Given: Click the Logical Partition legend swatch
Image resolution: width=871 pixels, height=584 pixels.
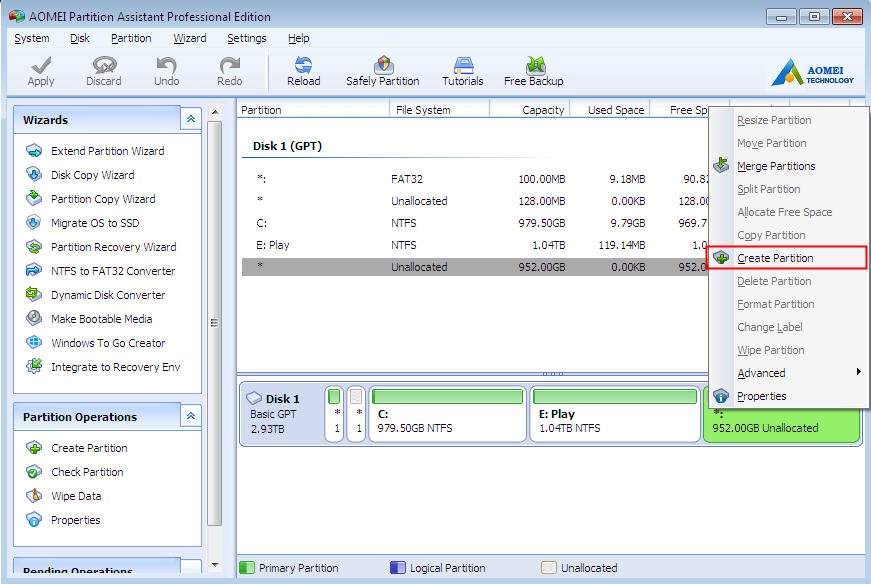Looking at the screenshot, I should click(x=398, y=567).
